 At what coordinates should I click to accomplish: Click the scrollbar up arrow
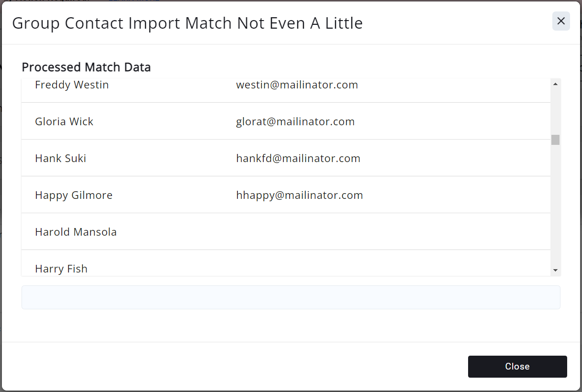[555, 84]
